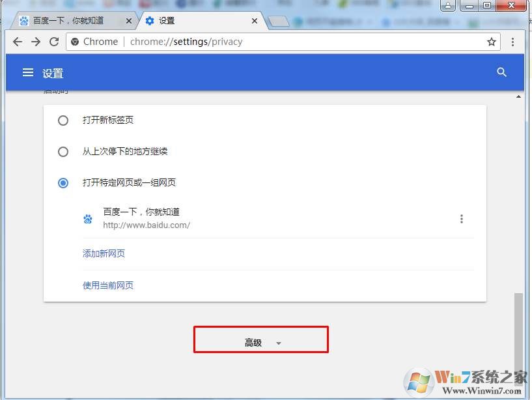Click the http://www.baidu.com/ URL text
532x400 pixels.
(147, 225)
